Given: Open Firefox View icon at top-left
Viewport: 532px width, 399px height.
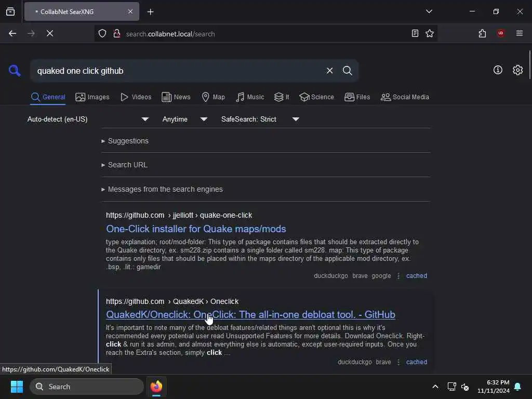Looking at the screenshot, I should click(10, 11).
